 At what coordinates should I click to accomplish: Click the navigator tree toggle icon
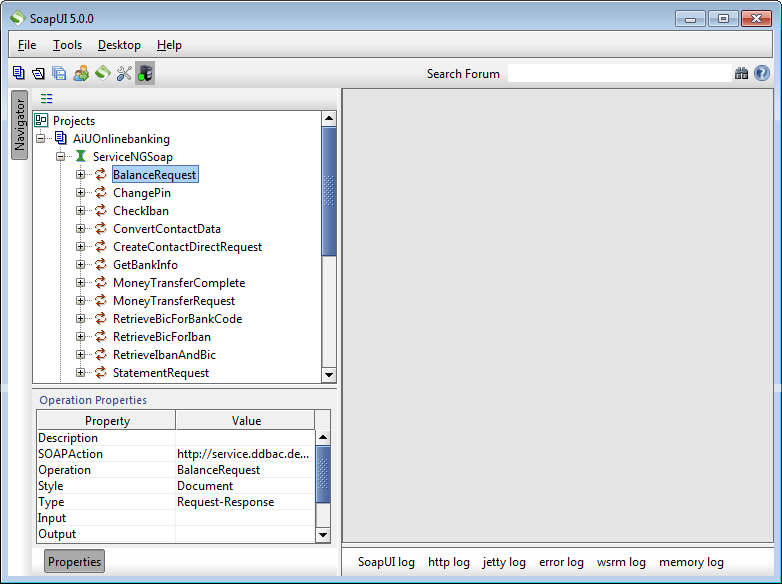click(x=46, y=98)
